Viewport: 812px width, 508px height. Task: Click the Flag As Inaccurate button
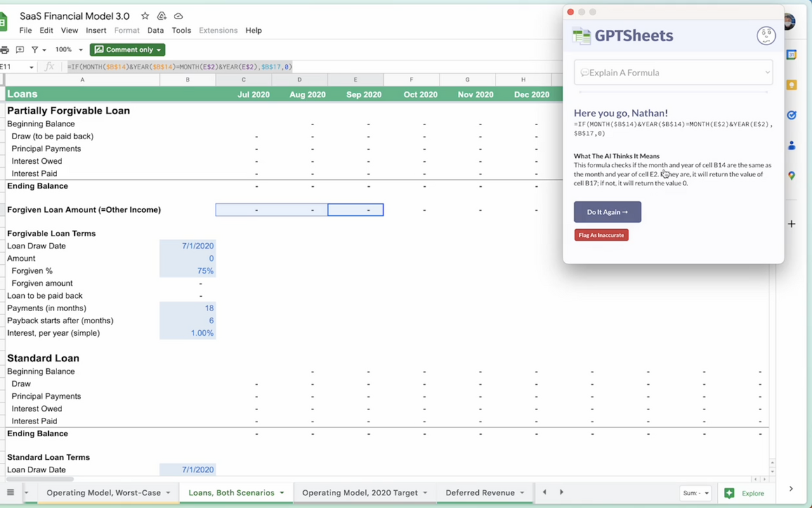coord(601,235)
